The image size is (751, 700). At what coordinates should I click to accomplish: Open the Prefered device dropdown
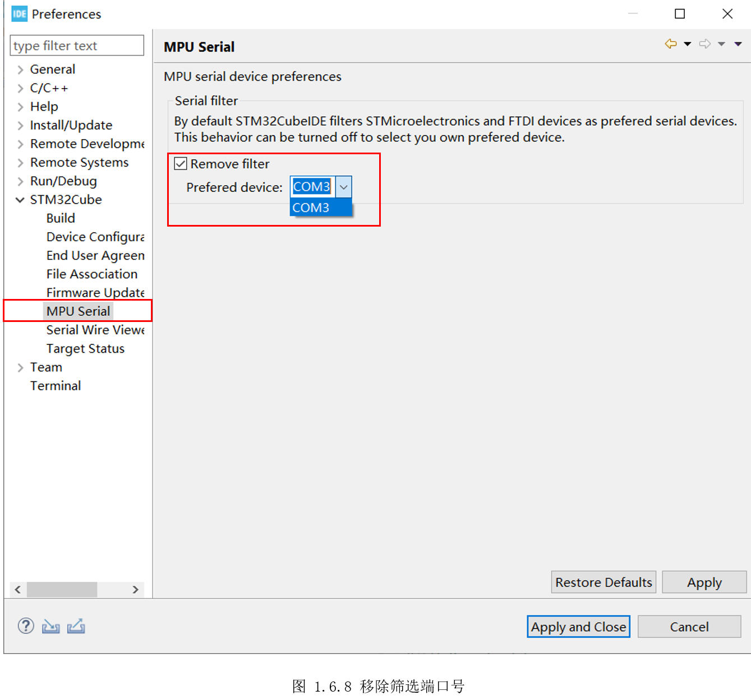click(x=343, y=187)
